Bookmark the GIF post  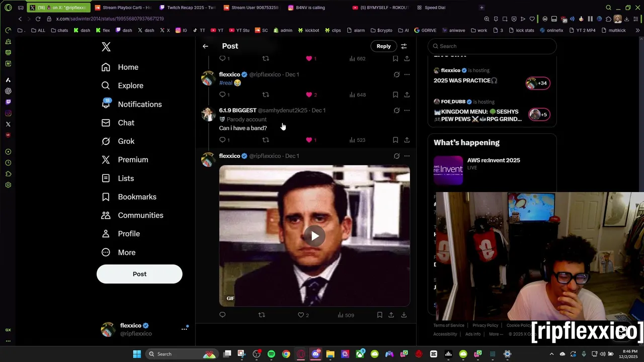pyautogui.click(x=379, y=315)
